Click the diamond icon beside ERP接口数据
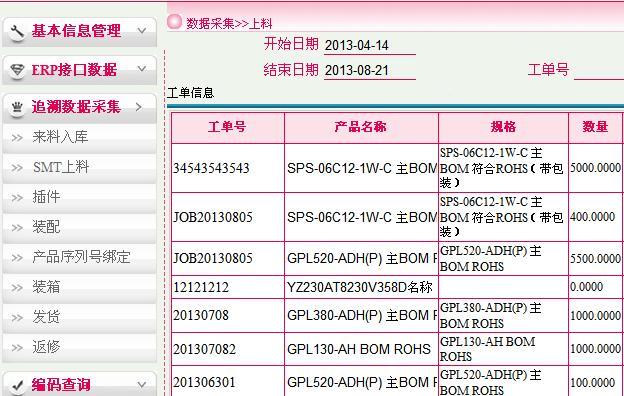 pyautogui.click(x=17, y=70)
